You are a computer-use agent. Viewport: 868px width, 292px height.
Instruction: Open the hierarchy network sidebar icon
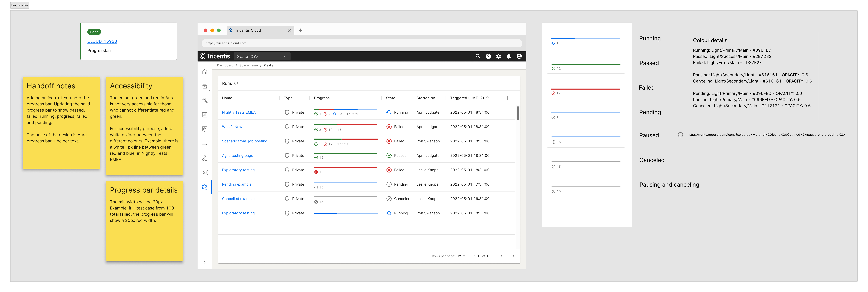click(204, 158)
